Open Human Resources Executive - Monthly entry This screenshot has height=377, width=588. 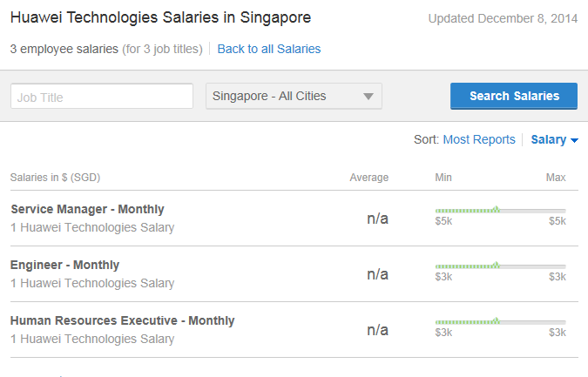click(122, 320)
